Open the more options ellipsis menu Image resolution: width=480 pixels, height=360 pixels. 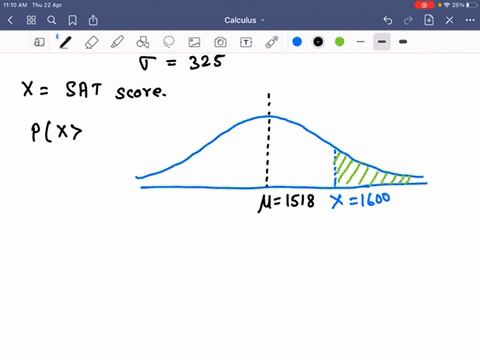(x=470, y=20)
